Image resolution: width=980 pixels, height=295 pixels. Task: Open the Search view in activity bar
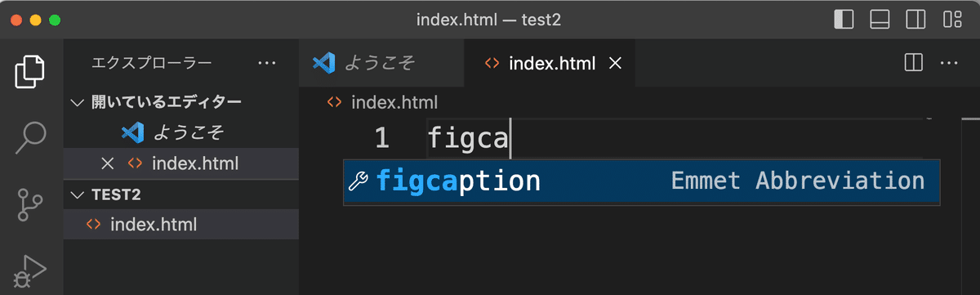pyautogui.click(x=30, y=138)
